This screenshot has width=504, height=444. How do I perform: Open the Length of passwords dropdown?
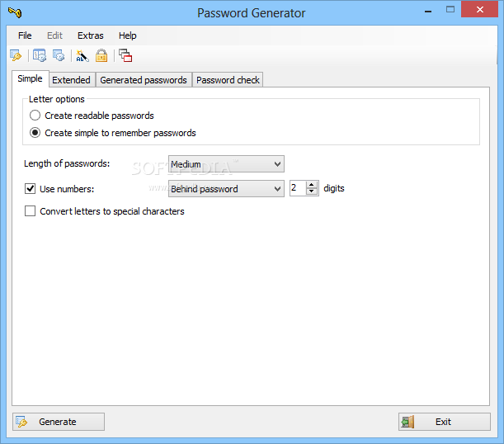[226, 164]
